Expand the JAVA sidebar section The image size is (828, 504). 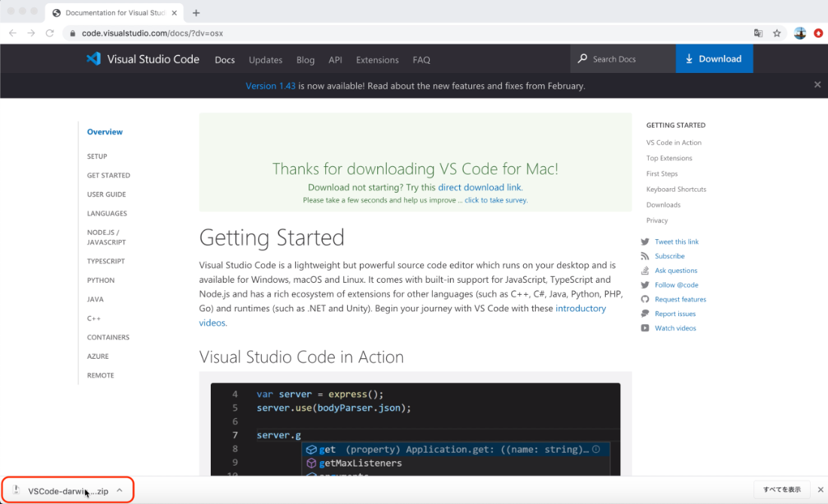(95, 299)
